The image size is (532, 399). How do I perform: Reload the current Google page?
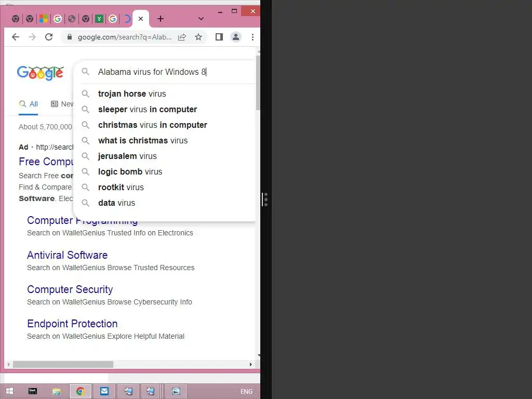click(49, 37)
